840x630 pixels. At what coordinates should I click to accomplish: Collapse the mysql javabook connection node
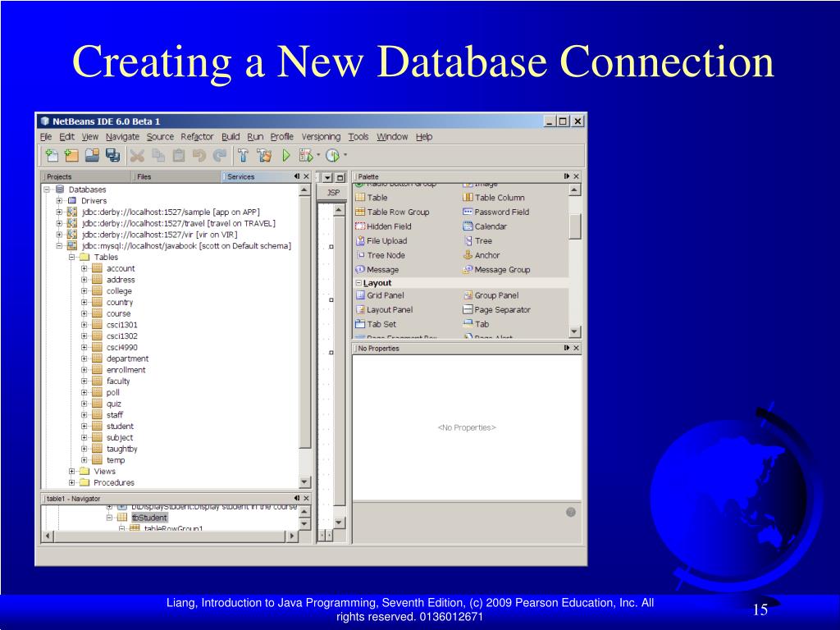(59, 246)
